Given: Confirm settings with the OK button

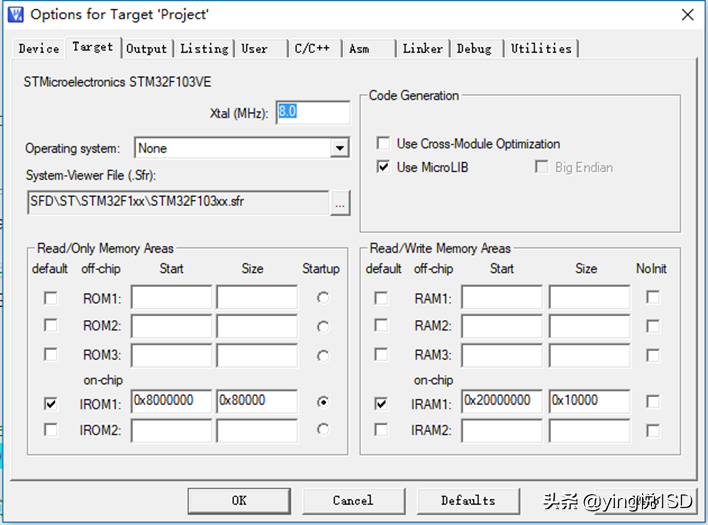Looking at the screenshot, I should click(x=239, y=501).
